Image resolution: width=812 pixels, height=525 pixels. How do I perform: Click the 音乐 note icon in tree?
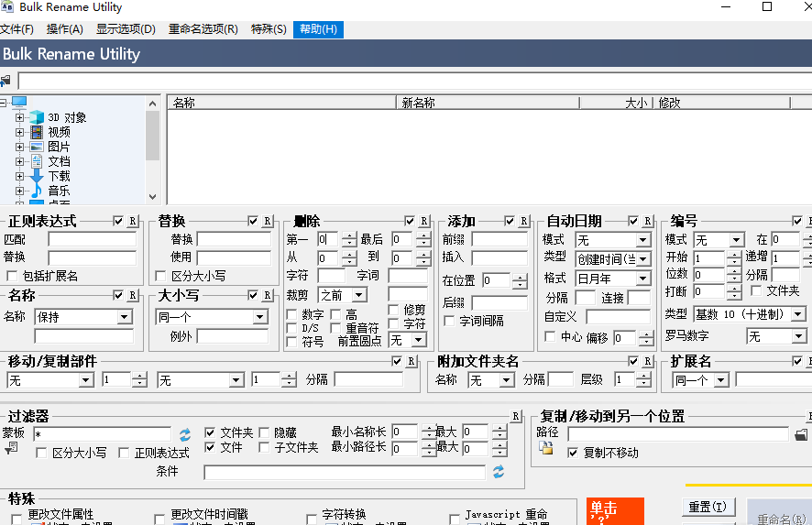pyautogui.click(x=37, y=191)
